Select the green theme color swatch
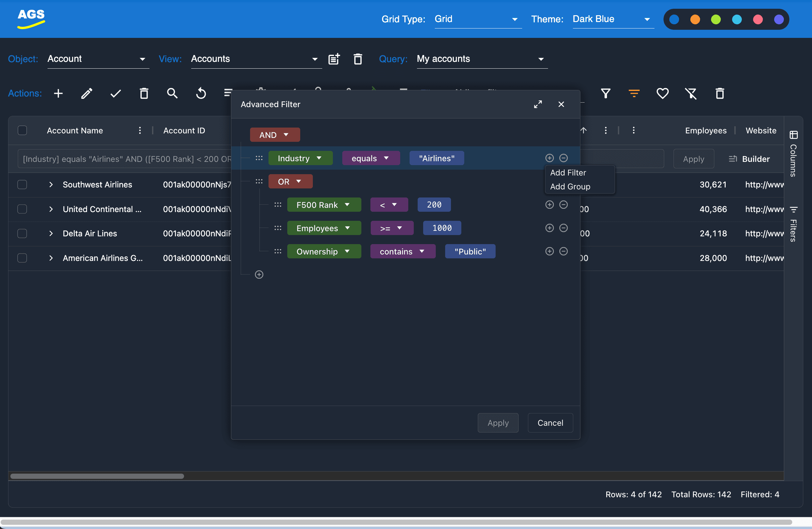This screenshot has width=812, height=529. tap(716, 19)
